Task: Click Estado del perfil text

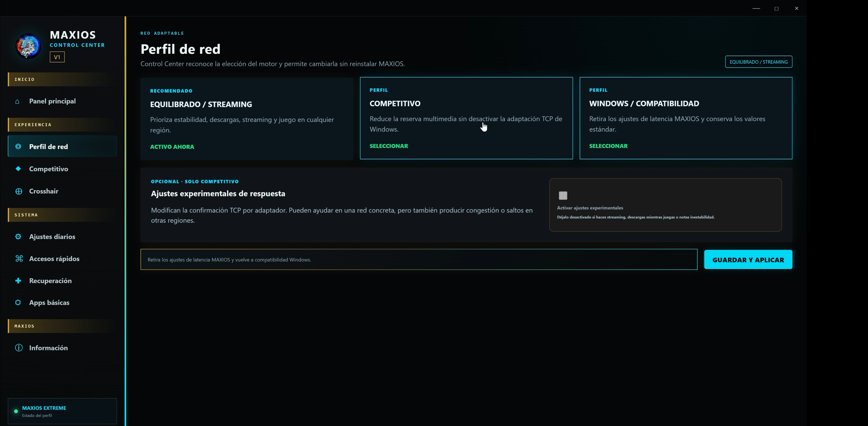Action: tap(37, 416)
